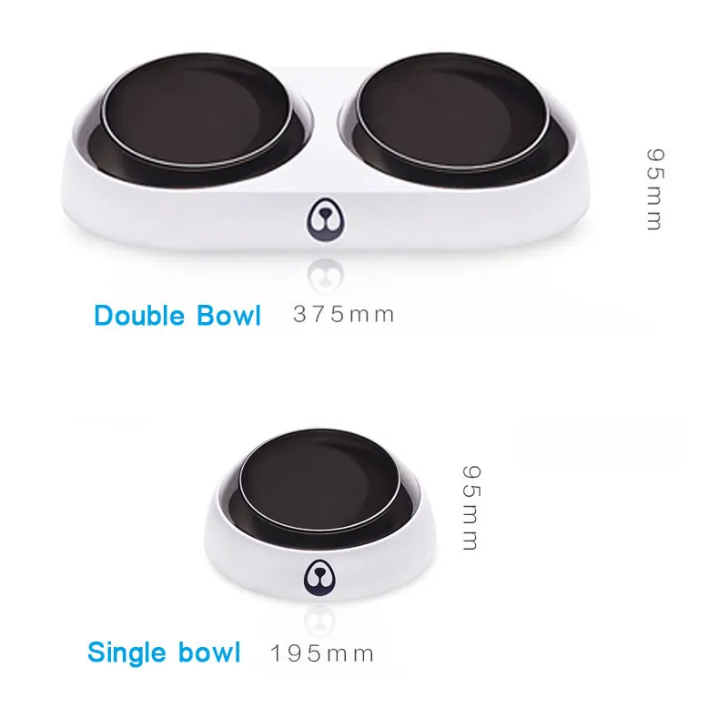Click the 375mm width label

click(344, 315)
